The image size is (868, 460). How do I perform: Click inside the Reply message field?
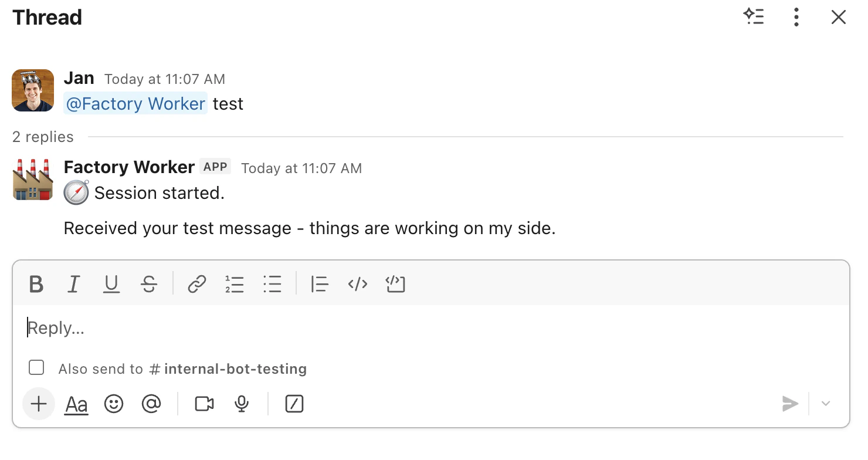pyautogui.click(x=235, y=327)
